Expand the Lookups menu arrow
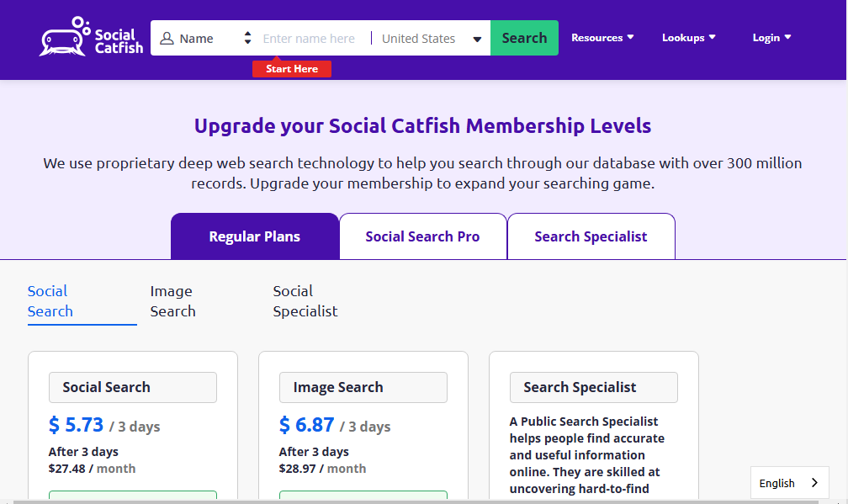This screenshot has height=504, width=848. [713, 37]
